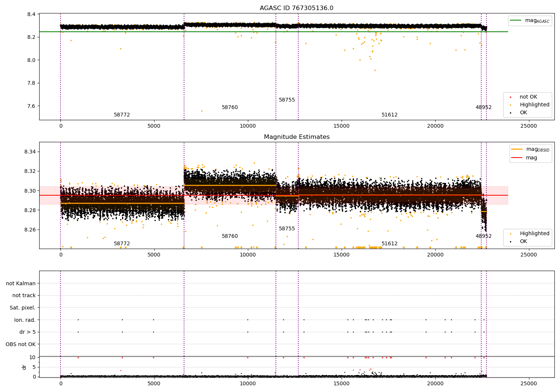
Task: Click OBSID label 58760 in top plot
Action: [x=230, y=108]
